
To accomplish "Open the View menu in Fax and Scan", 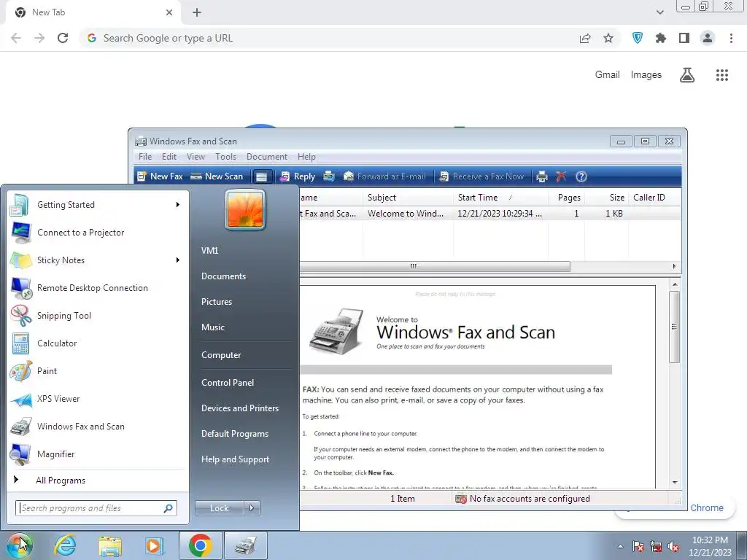I will tap(196, 157).
